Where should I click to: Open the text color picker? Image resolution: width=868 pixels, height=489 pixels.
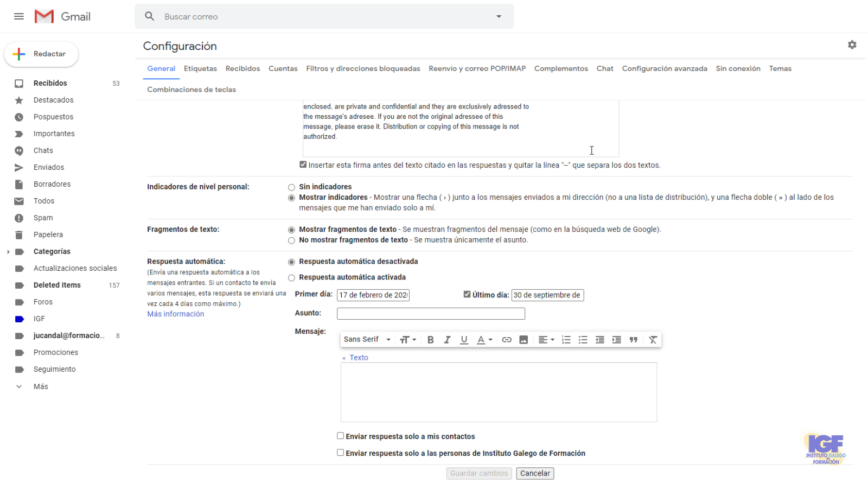484,340
